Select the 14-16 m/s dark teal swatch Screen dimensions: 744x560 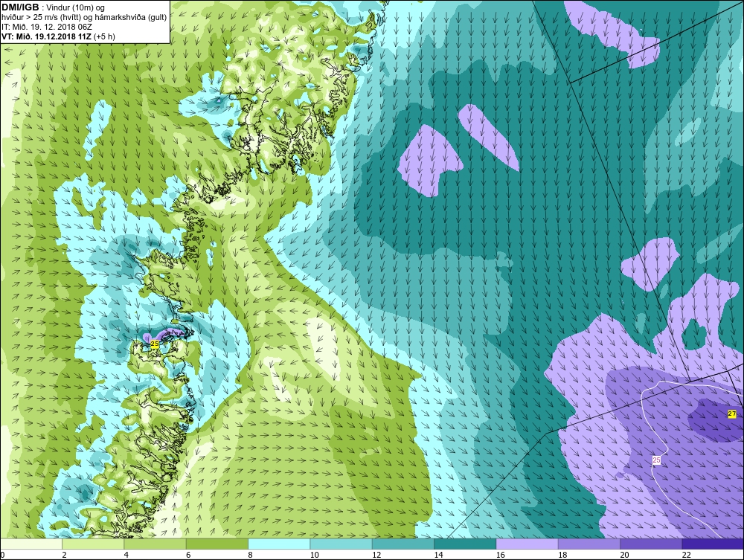pos(465,544)
